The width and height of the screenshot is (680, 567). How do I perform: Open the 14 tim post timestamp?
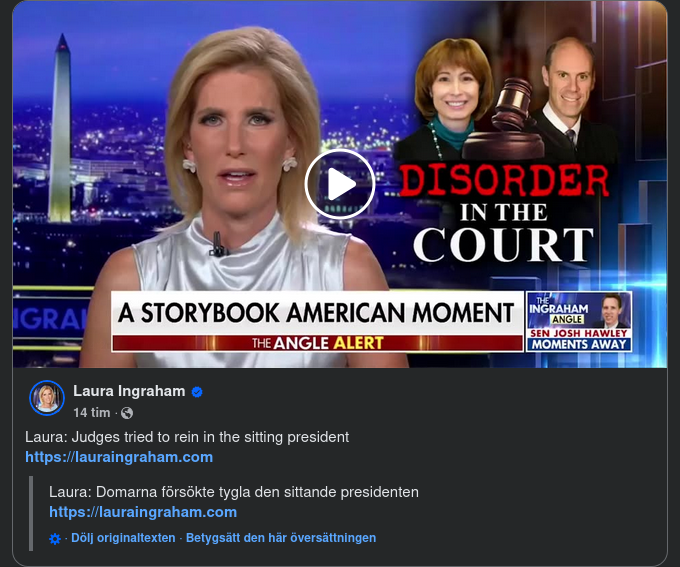[x=92, y=413]
